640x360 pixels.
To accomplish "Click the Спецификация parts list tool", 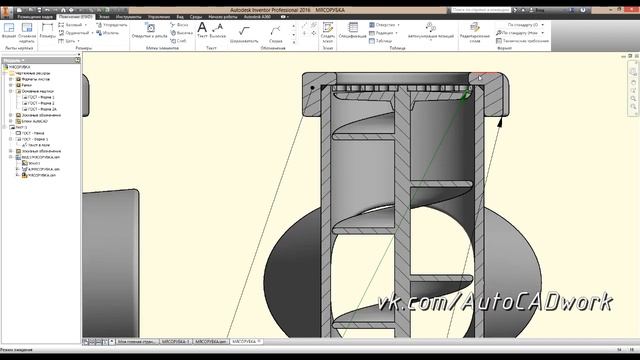I will [353, 31].
